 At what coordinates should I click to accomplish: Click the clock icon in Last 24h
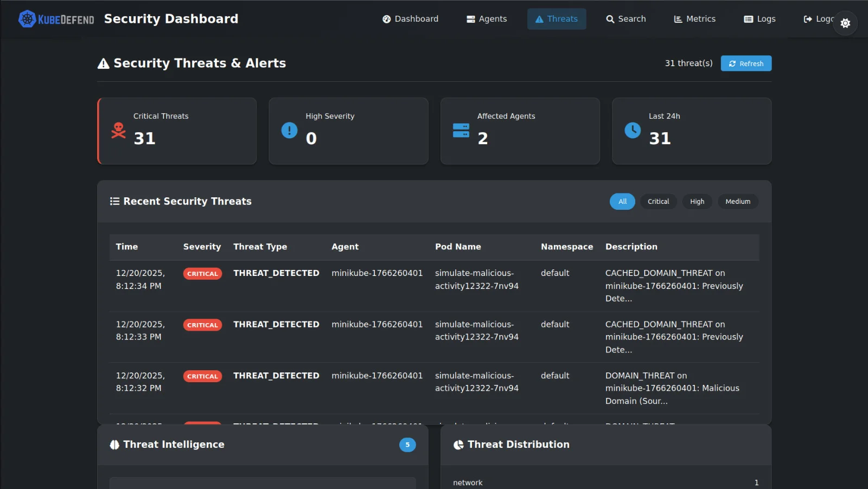pyautogui.click(x=633, y=131)
